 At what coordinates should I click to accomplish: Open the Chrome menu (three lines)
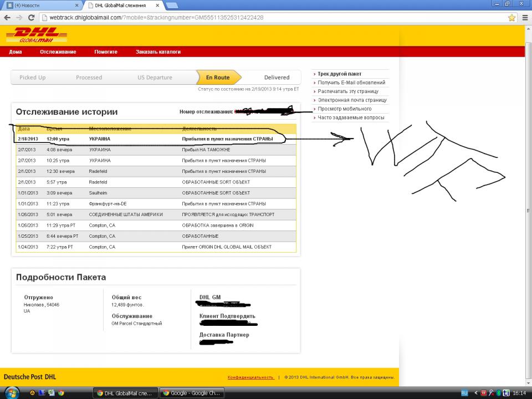(524, 17)
